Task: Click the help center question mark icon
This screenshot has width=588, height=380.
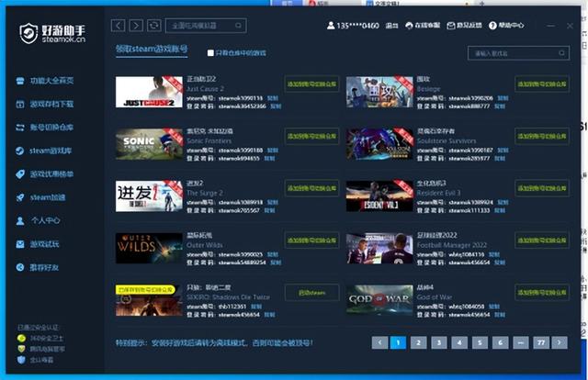Action: (492, 26)
